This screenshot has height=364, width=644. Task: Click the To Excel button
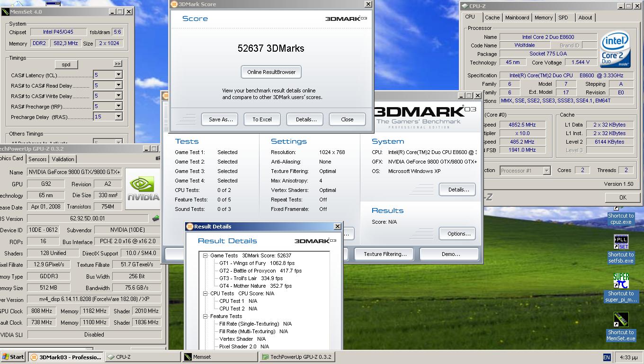262,119
